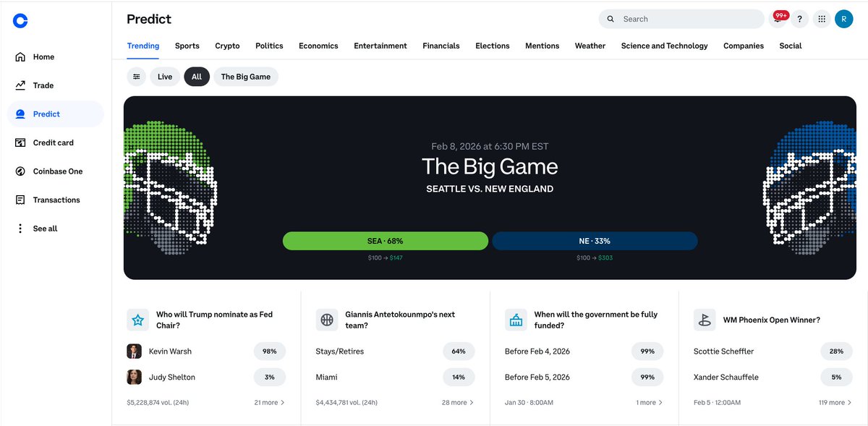Click the star icon on the Fed Chair market
Viewport: 868px width, 426px height.
click(x=138, y=320)
